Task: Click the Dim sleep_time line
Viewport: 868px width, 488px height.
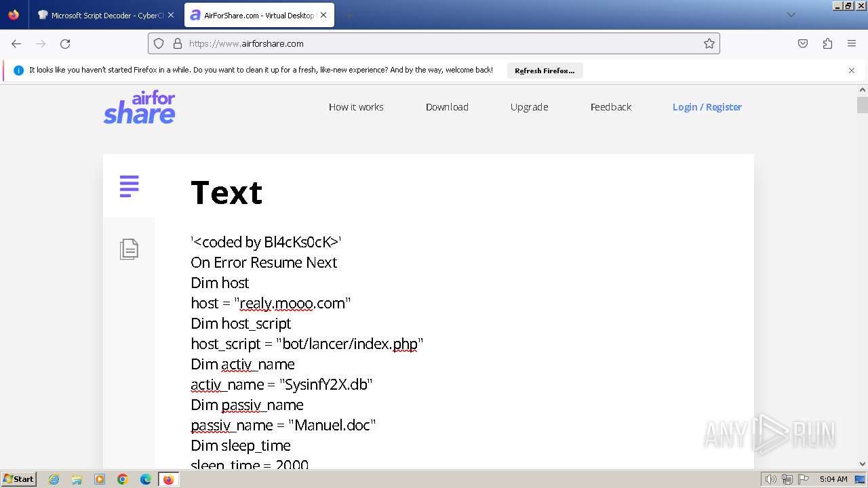Action: point(241,445)
